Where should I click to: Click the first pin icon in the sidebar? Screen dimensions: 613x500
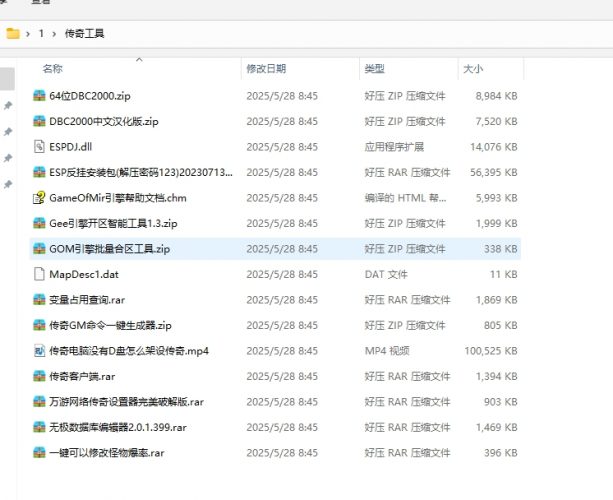[8, 106]
